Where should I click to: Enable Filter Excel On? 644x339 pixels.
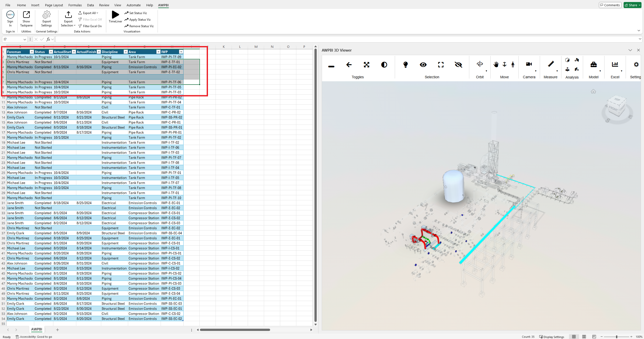click(90, 26)
